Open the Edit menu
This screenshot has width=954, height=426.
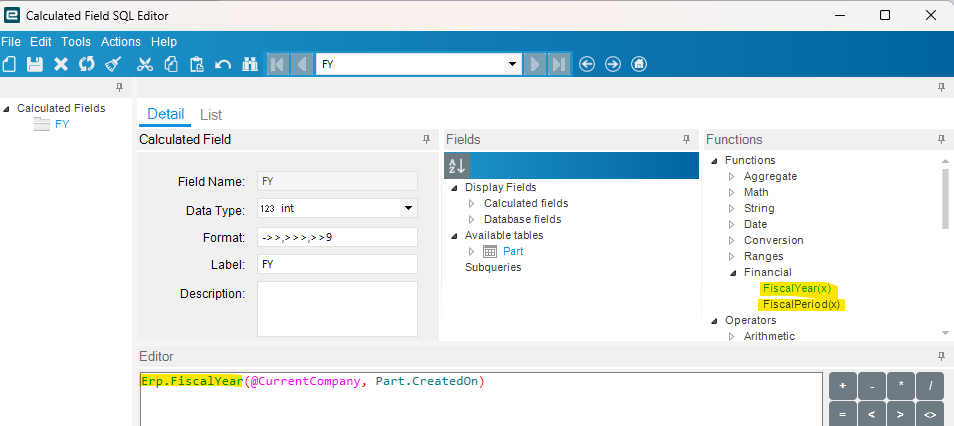pos(41,41)
